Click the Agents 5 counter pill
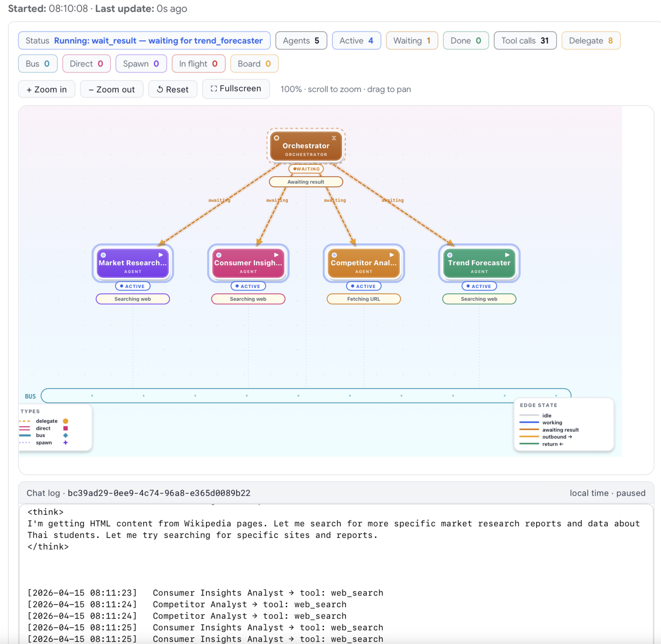The image size is (661, 644). 301,41
